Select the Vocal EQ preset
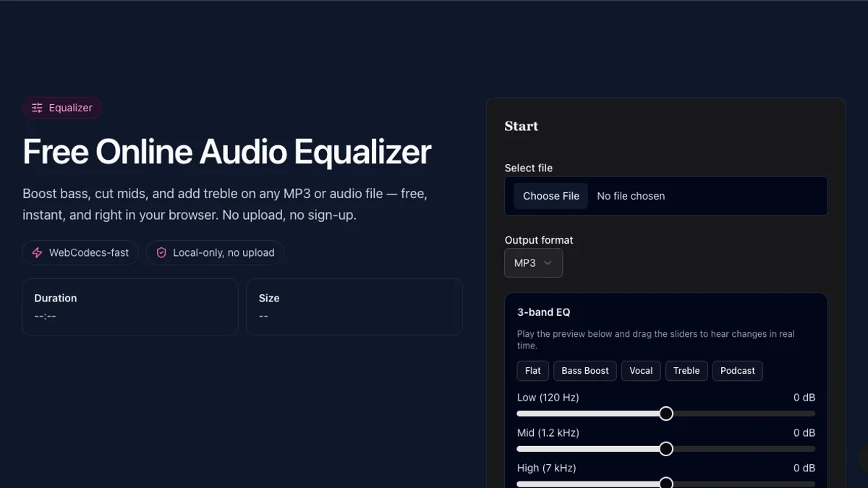Viewport: 868px width, 488px height. (641, 371)
